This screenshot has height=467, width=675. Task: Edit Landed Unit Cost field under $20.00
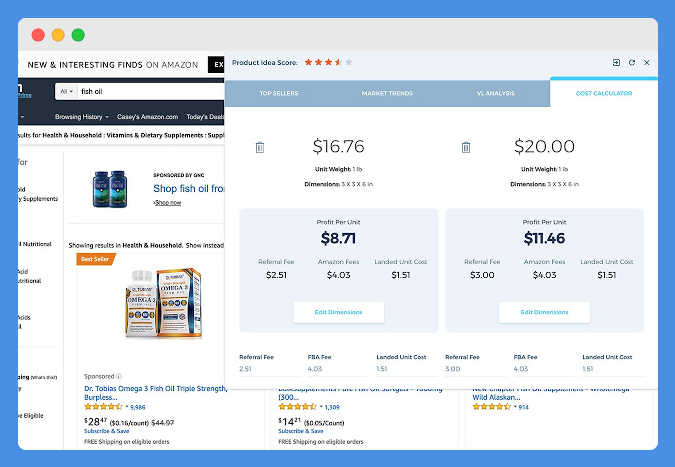pos(613,369)
